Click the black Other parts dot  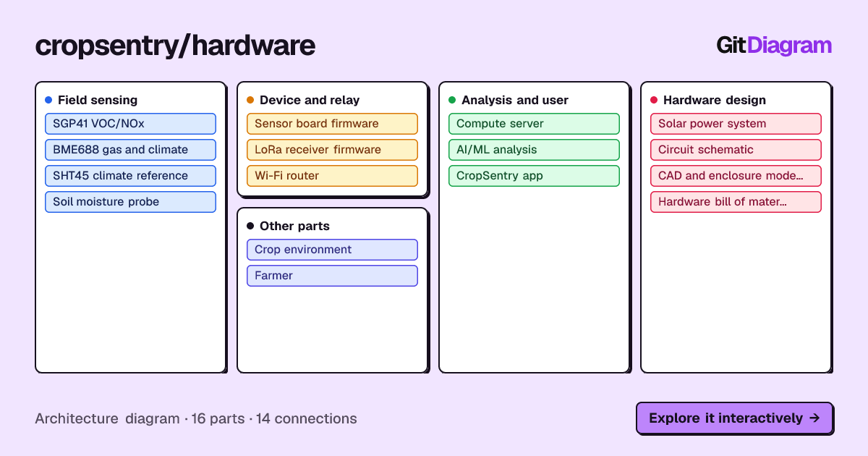pyautogui.click(x=250, y=226)
